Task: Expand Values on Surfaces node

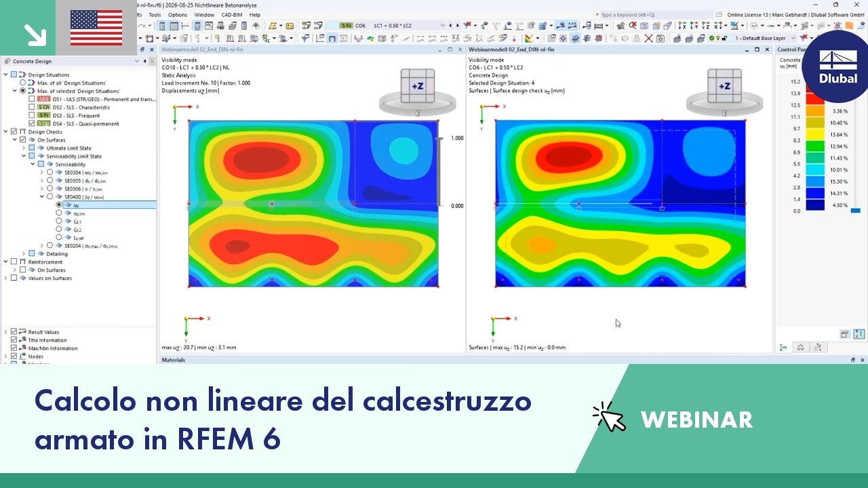Action: pos(6,278)
